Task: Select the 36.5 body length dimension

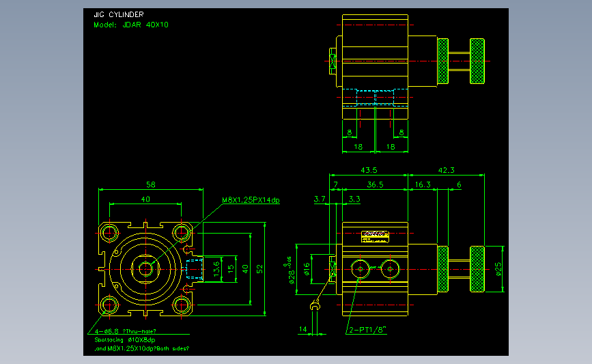Action: (376, 184)
